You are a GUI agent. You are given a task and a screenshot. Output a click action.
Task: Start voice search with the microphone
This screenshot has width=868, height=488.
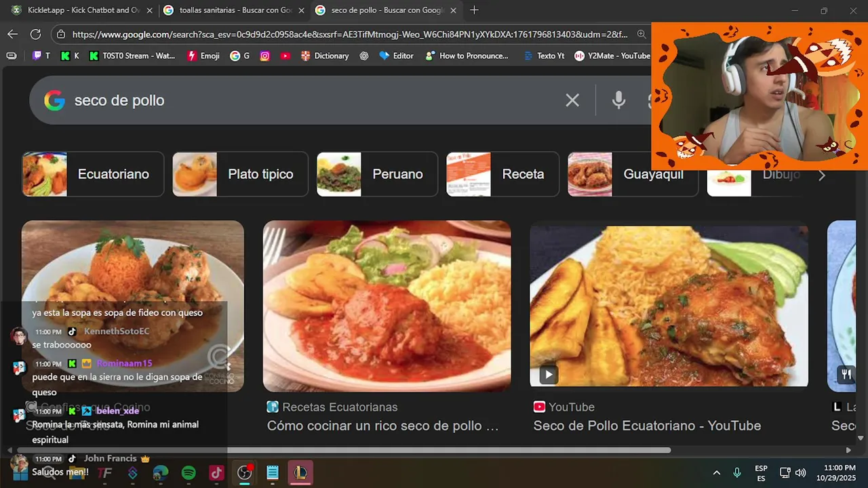(x=618, y=100)
